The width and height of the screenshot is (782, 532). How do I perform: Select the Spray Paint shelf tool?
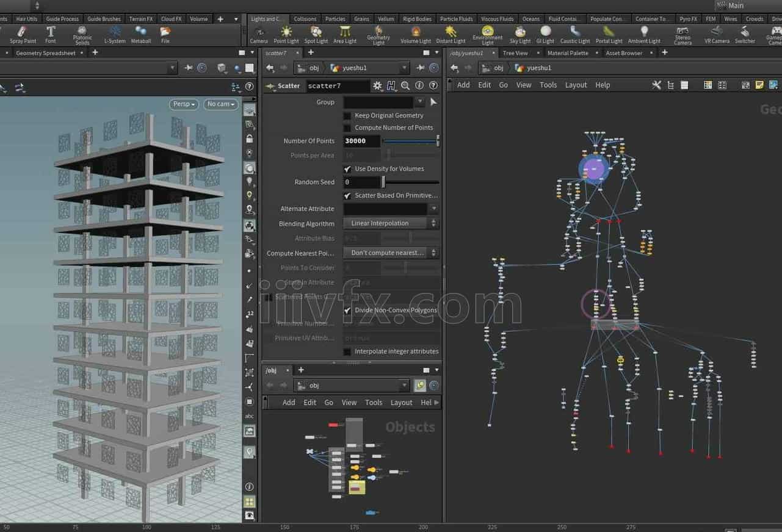click(23, 35)
